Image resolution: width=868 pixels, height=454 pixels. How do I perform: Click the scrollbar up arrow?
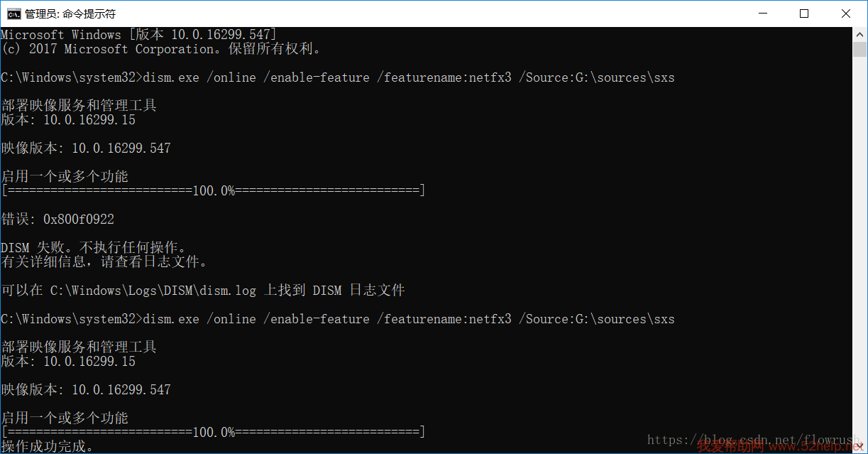coord(860,34)
